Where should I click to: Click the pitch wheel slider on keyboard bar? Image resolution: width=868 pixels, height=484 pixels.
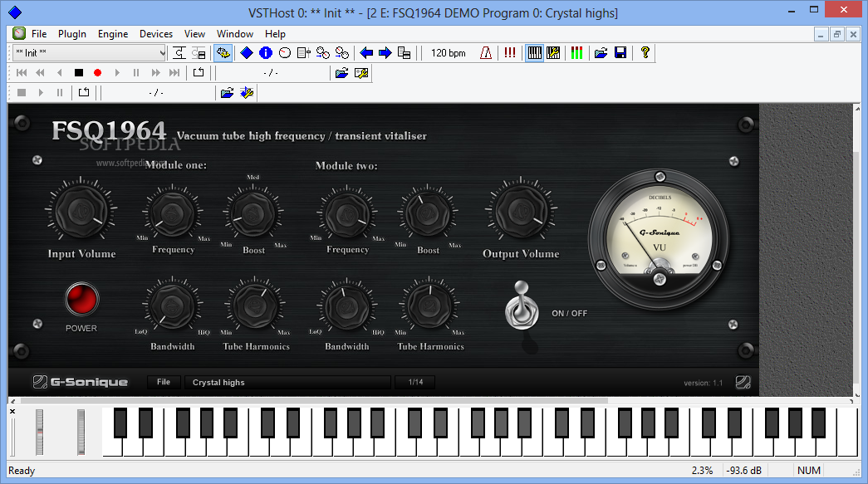coord(39,433)
